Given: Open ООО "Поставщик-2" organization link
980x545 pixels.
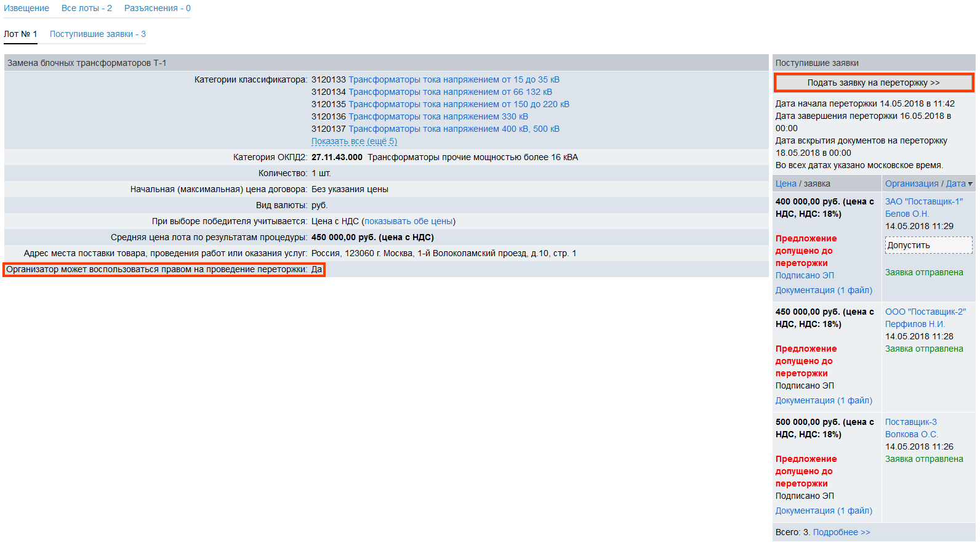Looking at the screenshot, I should point(925,312).
